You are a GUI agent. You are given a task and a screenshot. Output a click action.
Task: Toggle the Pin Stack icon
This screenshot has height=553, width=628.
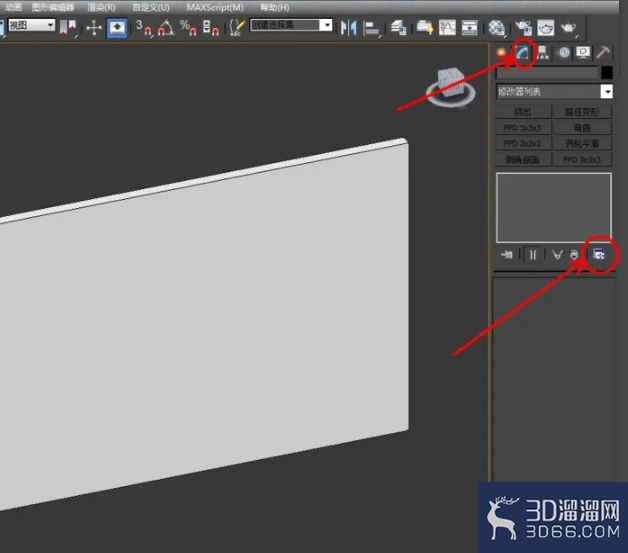tap(507, 254)
